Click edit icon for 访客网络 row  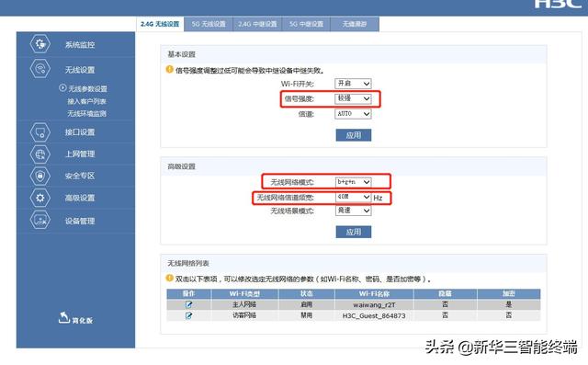coord(188,315)
